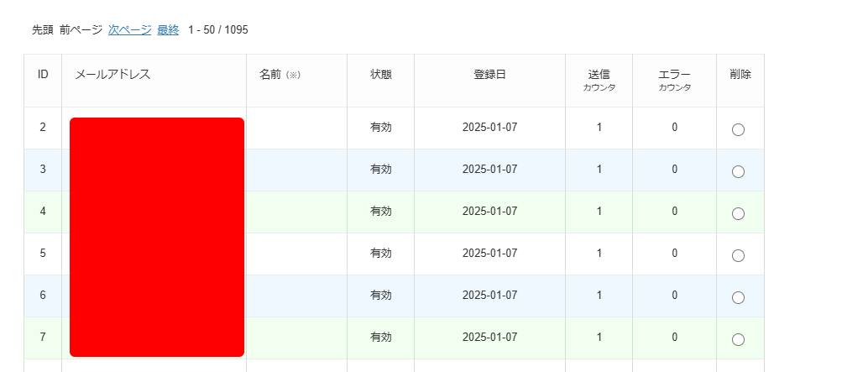Select the delete radio for ID 3
The height and width of the screenshot is (372, 868).
coord(738,172)
